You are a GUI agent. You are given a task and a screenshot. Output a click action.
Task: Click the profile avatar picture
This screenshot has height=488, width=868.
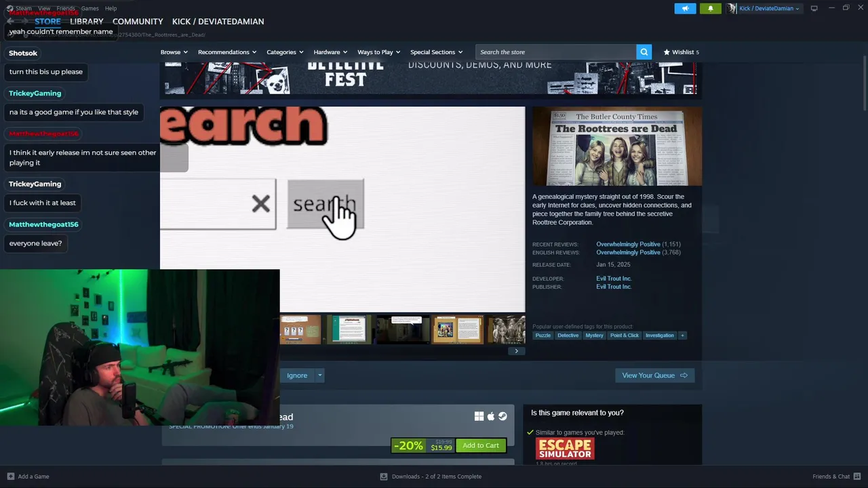[732, 8]
